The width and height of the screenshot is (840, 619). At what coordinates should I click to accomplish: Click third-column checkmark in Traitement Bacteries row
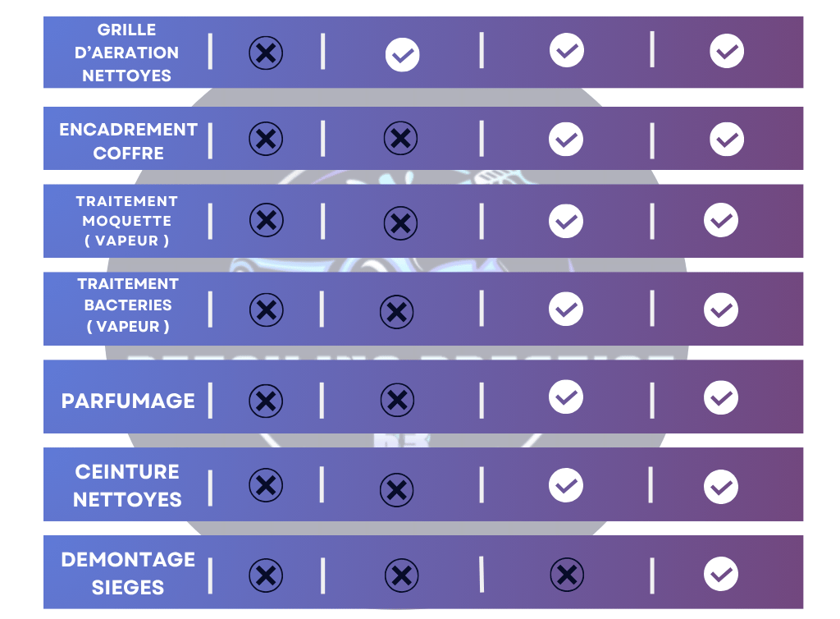click(x=566, y=309)
